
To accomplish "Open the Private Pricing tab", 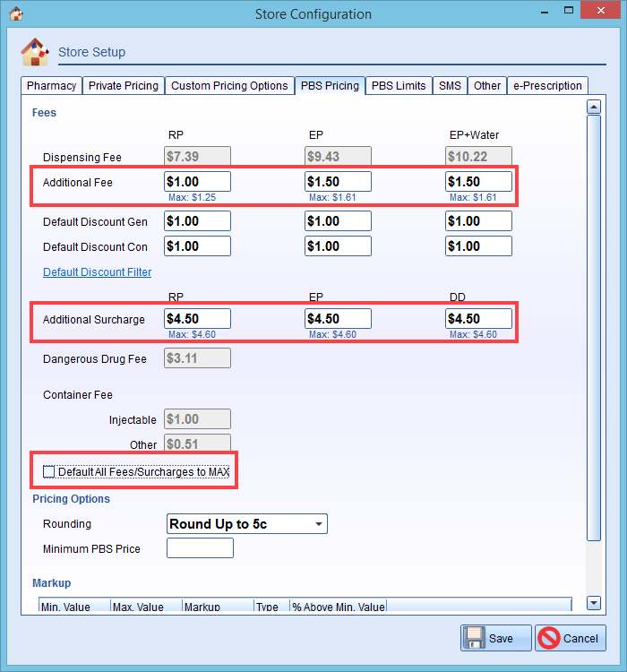I will pyautogui.click(x=124, y=86).
